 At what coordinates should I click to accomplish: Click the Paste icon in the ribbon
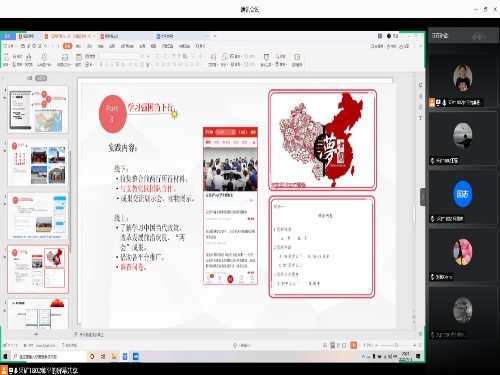(x=6, y=57)
